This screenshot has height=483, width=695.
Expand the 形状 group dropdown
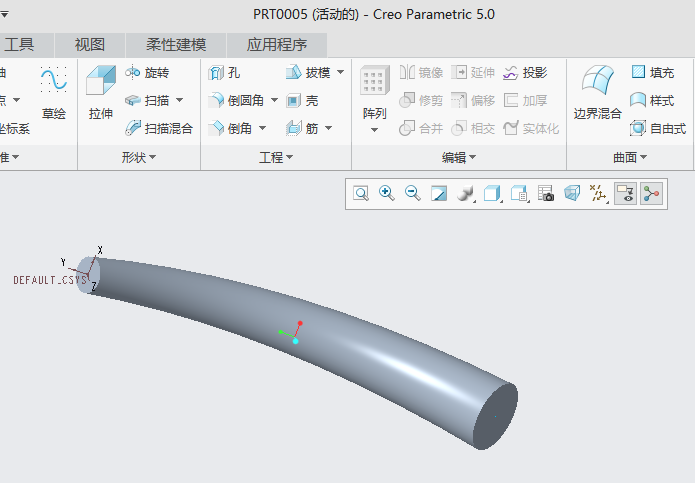pyautogui.click(x=139, y=157)
